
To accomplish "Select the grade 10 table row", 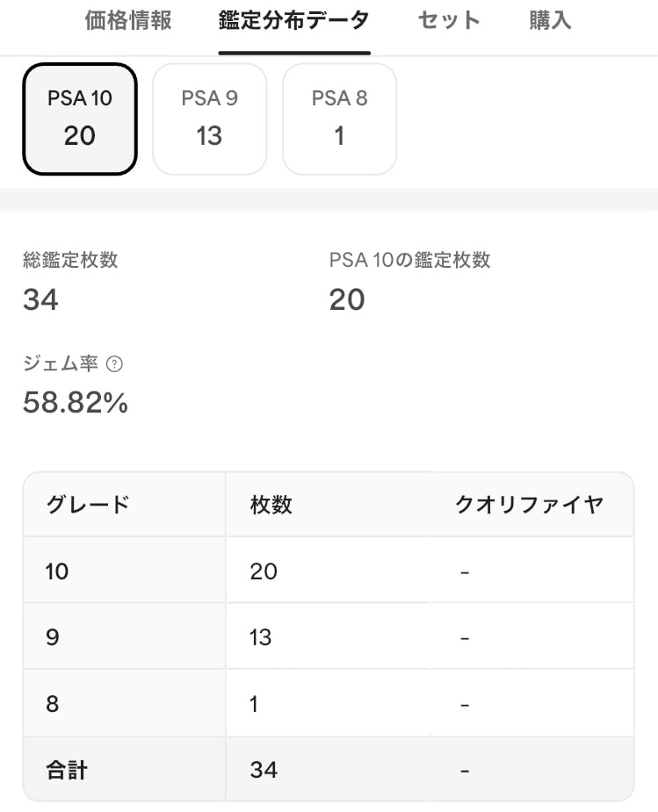I will 329,571.
